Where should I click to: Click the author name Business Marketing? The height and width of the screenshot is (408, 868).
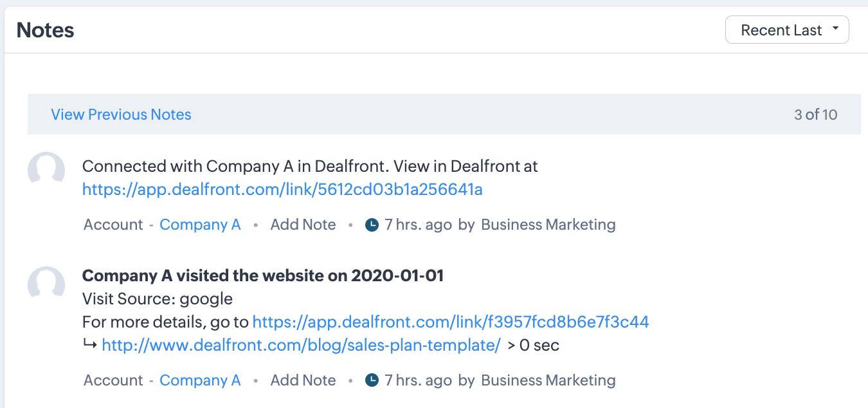(x=548, y=225)
